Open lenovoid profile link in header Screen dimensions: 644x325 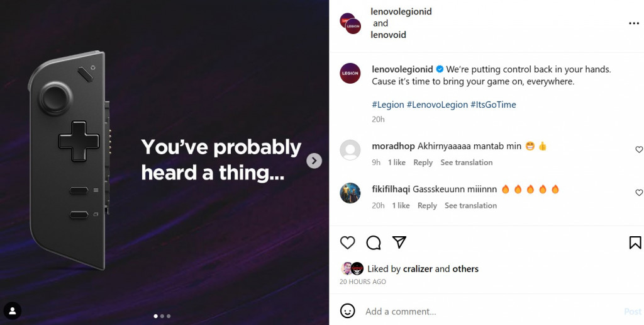[388, 35]
